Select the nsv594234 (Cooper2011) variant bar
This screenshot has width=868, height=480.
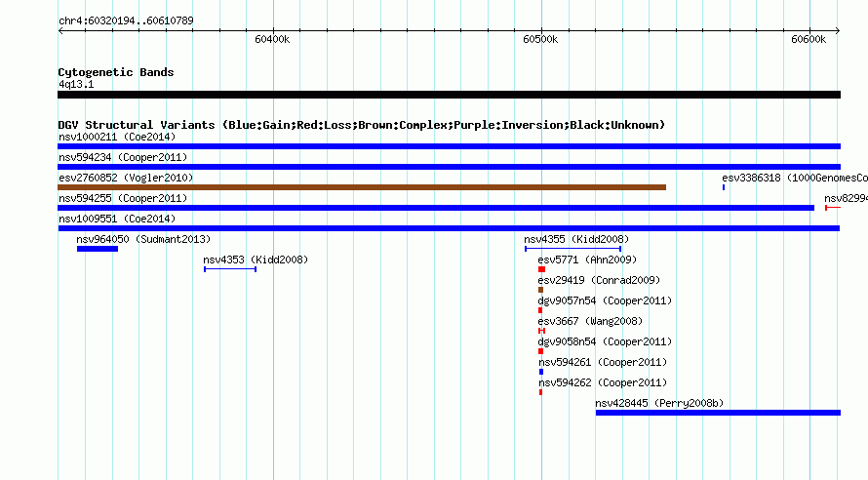point(449,167)
